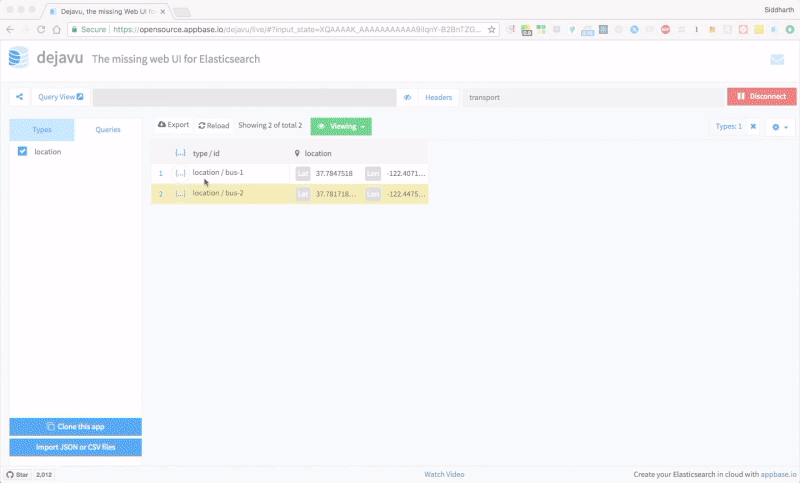The height and width of the screenshot is (483, 800).
Task: Click type / id column header
Action: tap(206, 154)
